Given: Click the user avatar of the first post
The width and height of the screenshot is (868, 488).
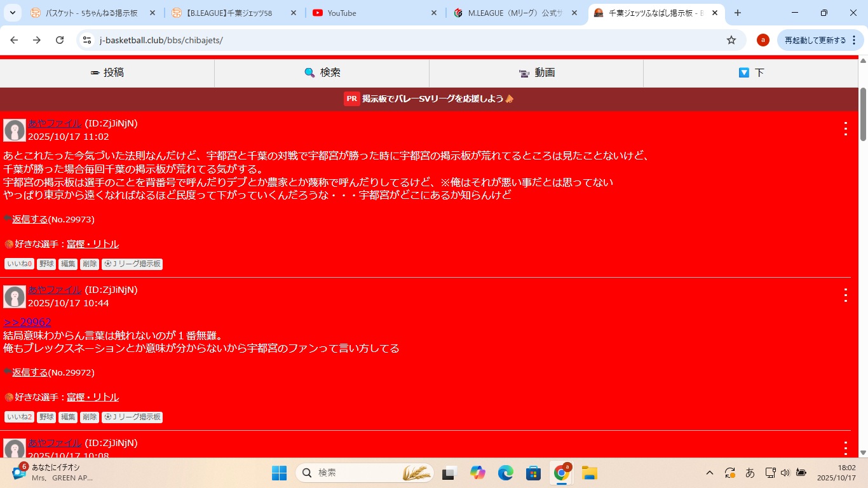Looking at the screenshot, I should (14, 130).
